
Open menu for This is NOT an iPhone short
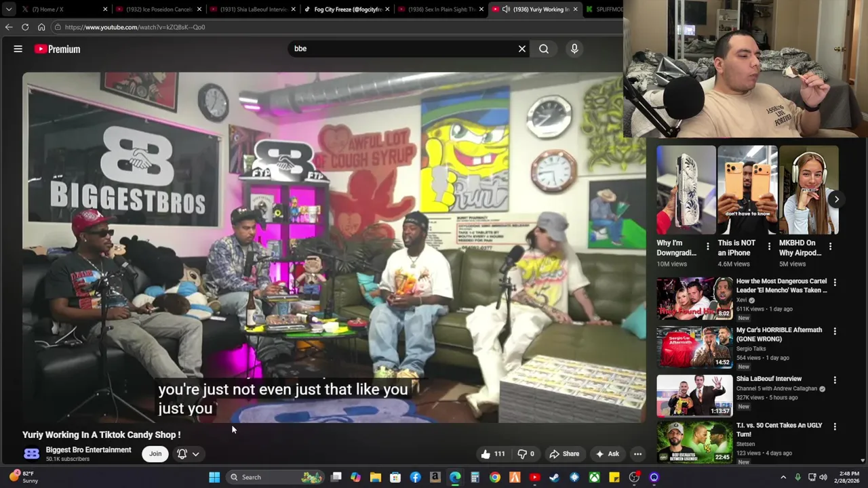[x=769, y=247]
